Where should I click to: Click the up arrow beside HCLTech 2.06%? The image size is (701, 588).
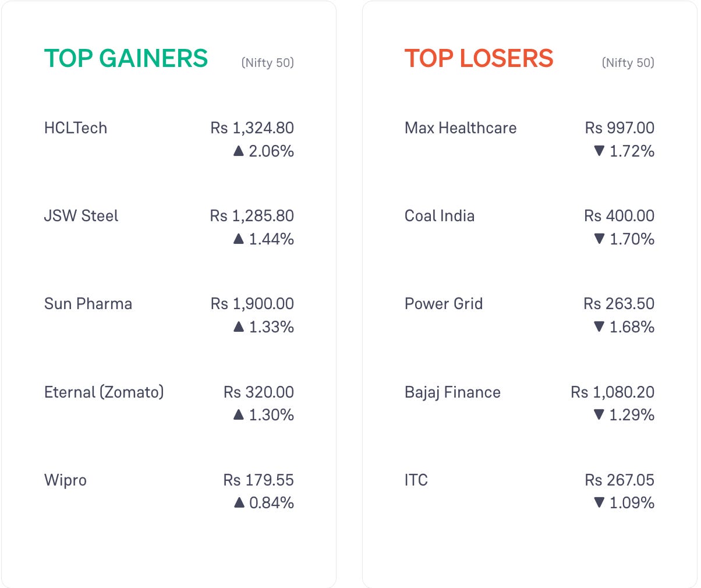238,151
